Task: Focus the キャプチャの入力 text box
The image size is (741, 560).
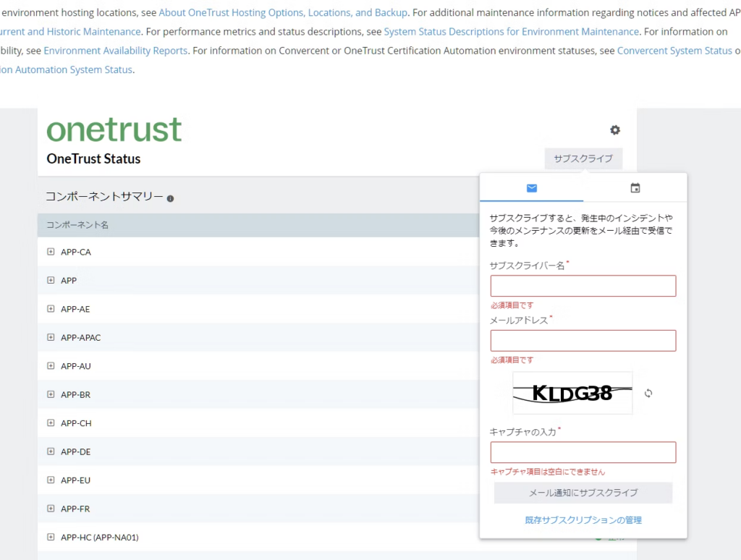Action: coord(583,452)
